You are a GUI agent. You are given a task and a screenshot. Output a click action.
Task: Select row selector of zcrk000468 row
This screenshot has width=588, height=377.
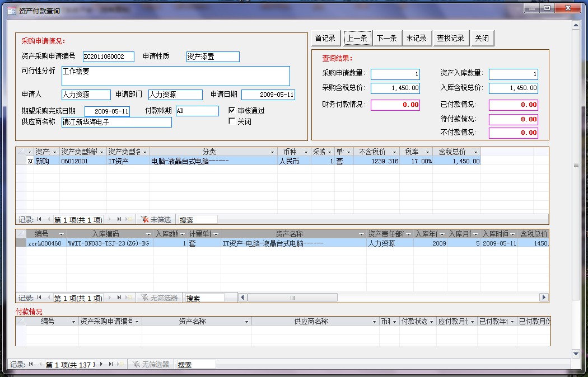(21, 243)
